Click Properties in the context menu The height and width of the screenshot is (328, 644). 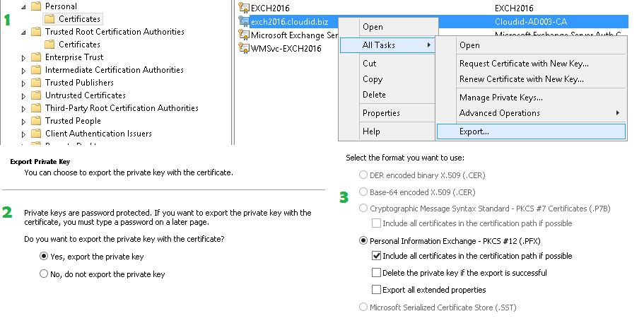(x=381, y=113)
